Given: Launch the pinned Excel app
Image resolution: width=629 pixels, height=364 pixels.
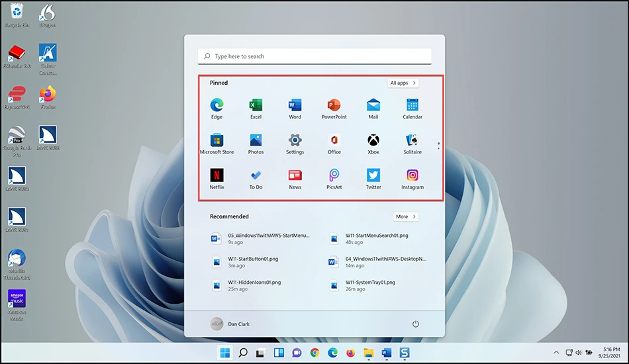Looking at the screenshot, I should [256, 109].
